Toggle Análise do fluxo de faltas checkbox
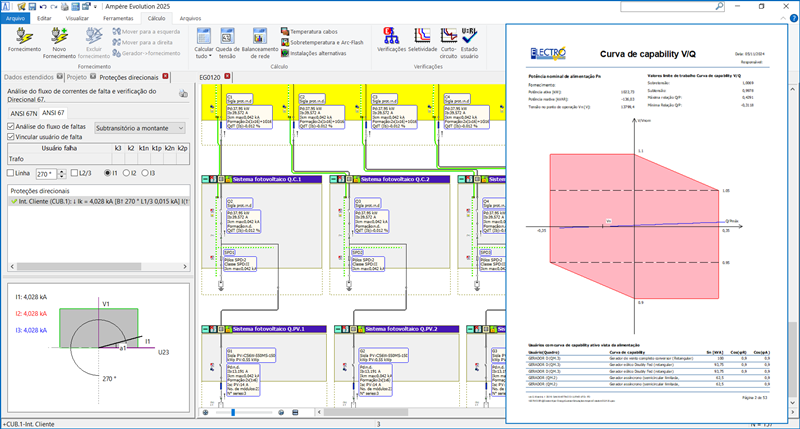Image resolution: width=800 pixels, height=429 pixels. (11, 126)
